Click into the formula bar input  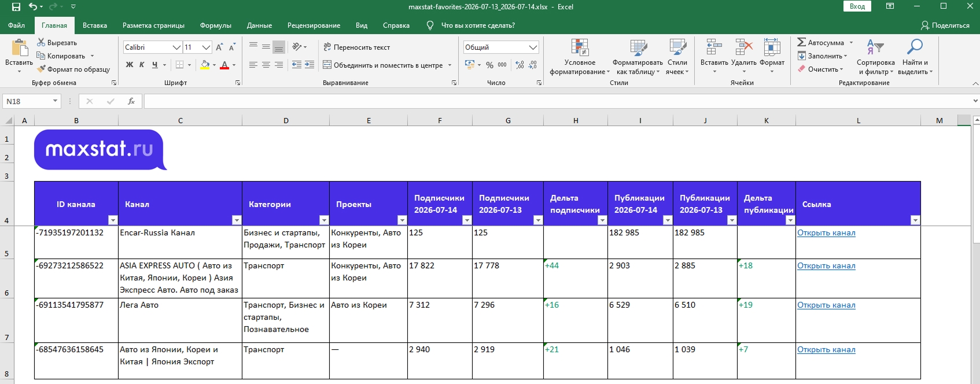tap(557, 101)
